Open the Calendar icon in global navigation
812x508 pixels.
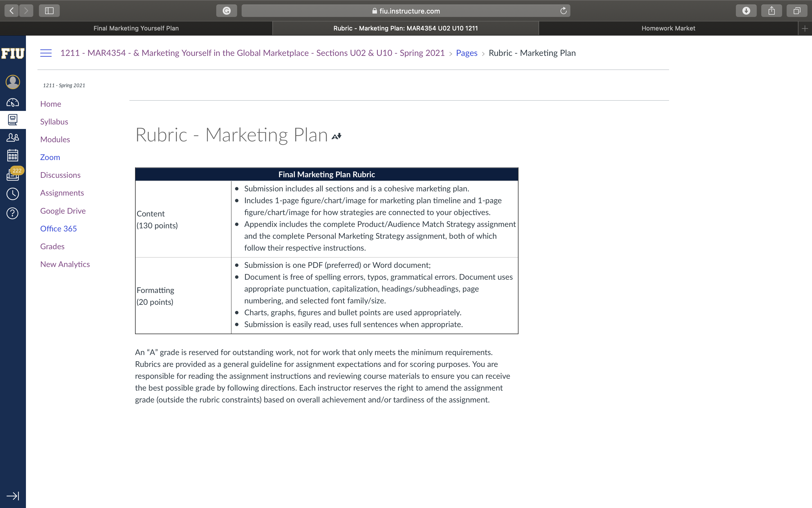click(x=13, y=155)
